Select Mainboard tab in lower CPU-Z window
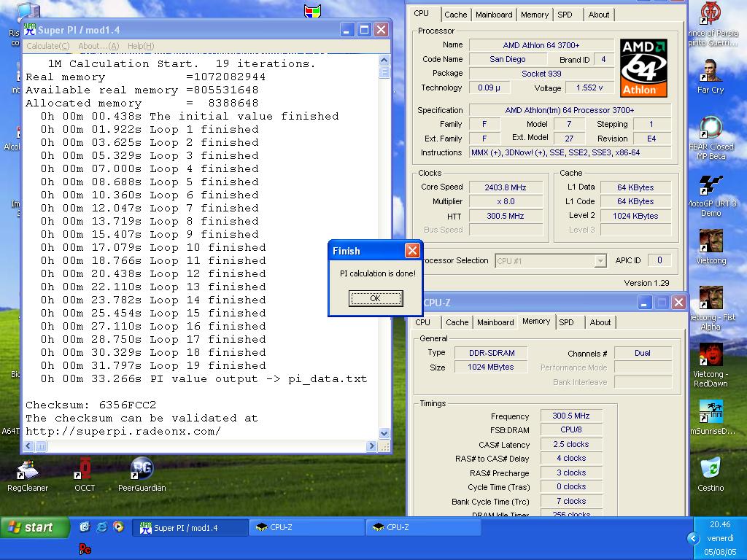This screenshot has width=747, height=560. pyautogui.click(x=495, y=322)
